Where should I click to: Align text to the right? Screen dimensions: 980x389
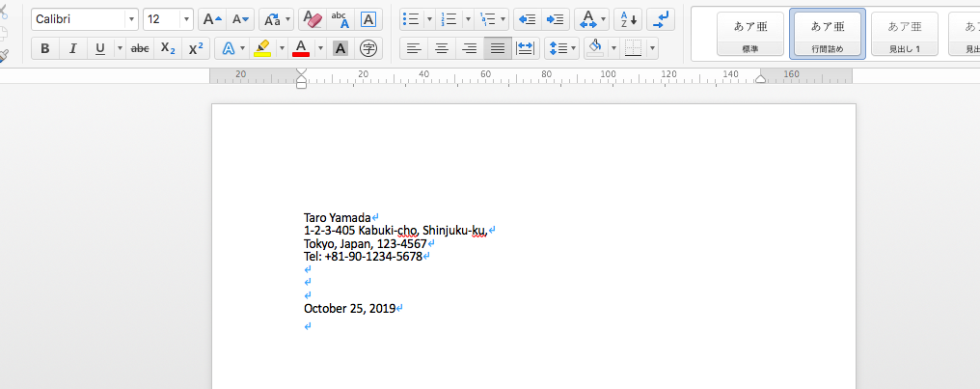tap(470, 48)
